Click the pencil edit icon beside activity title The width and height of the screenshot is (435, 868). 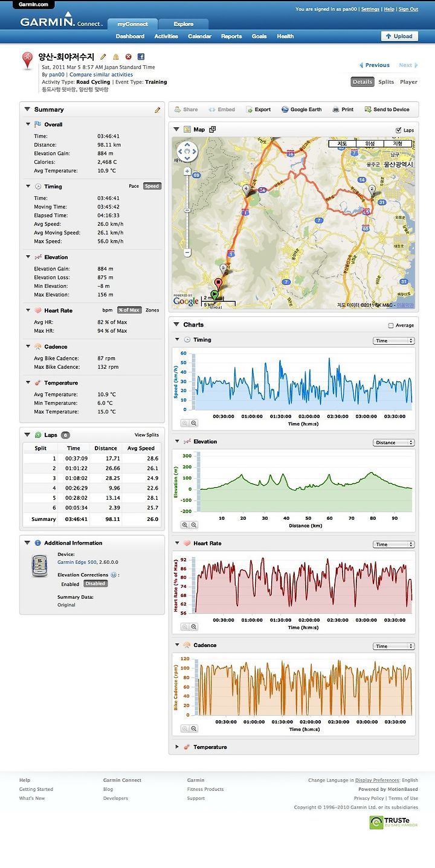click(103, 57)
